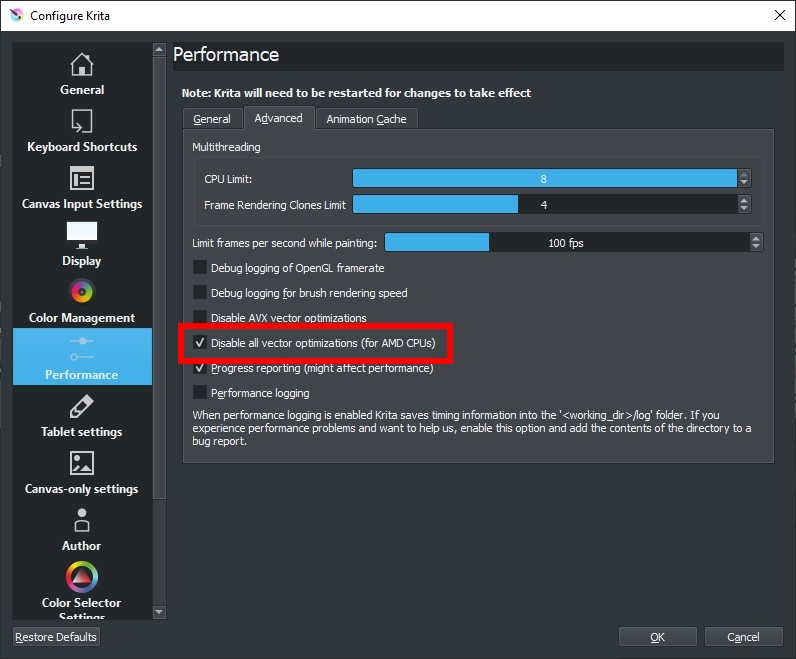The width and height of the screenshot is (796, 659).
Task: Open the Author person icon
Action: pos(82,520)
